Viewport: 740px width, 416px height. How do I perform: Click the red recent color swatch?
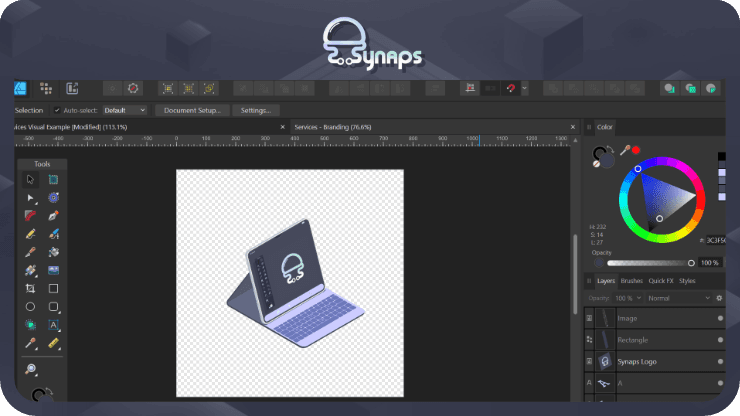pyautogui.click(x=636, y=150)
